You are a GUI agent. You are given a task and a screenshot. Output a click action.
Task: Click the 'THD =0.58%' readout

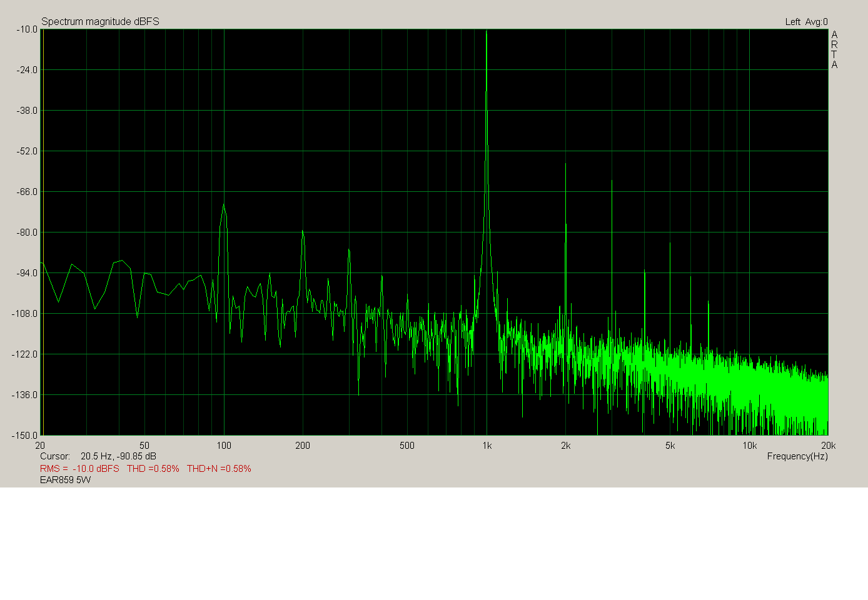(x=153, y=469)
